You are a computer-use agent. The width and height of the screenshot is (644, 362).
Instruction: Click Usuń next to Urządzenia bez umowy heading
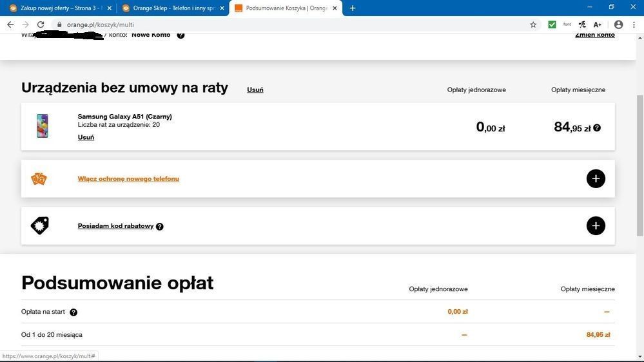(255, 90)
